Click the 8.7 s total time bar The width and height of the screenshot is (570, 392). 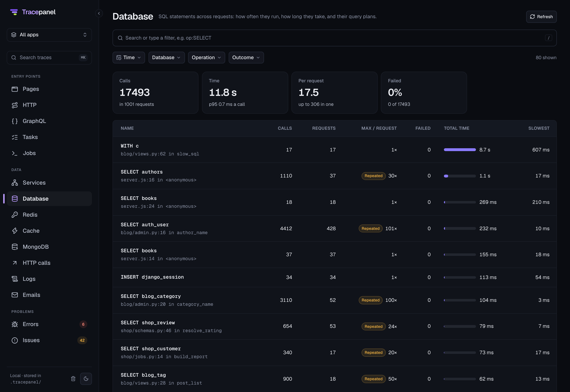(x=460, y=149)
